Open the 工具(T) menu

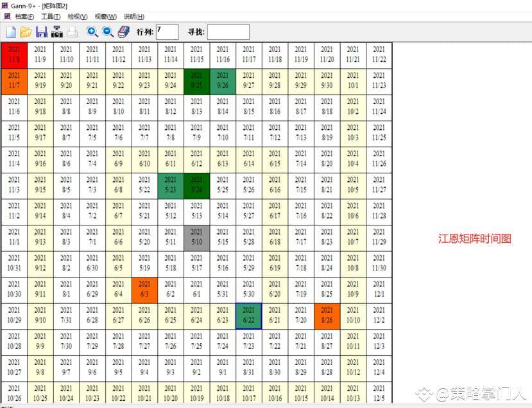(x=51, y=17)
